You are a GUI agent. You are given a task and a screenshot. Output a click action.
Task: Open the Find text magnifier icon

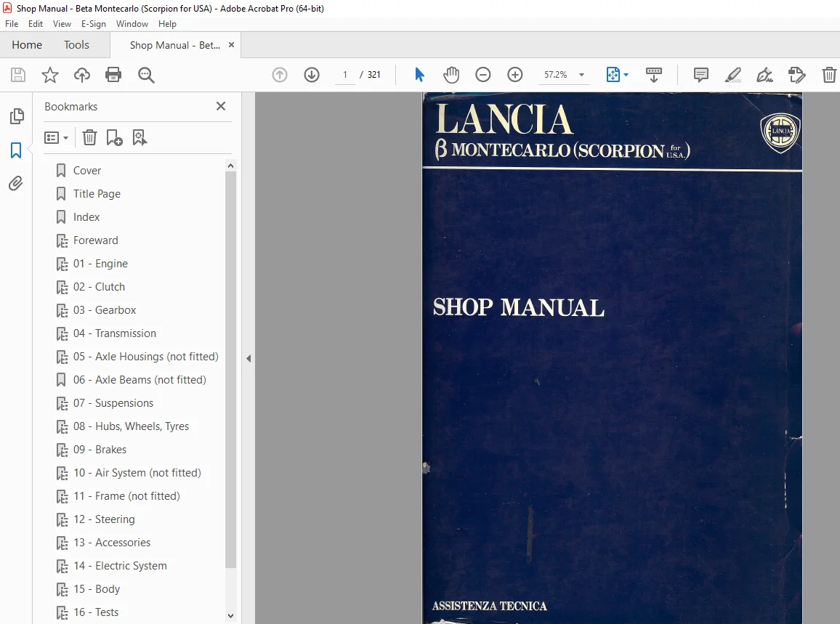[x=146, y=75]
